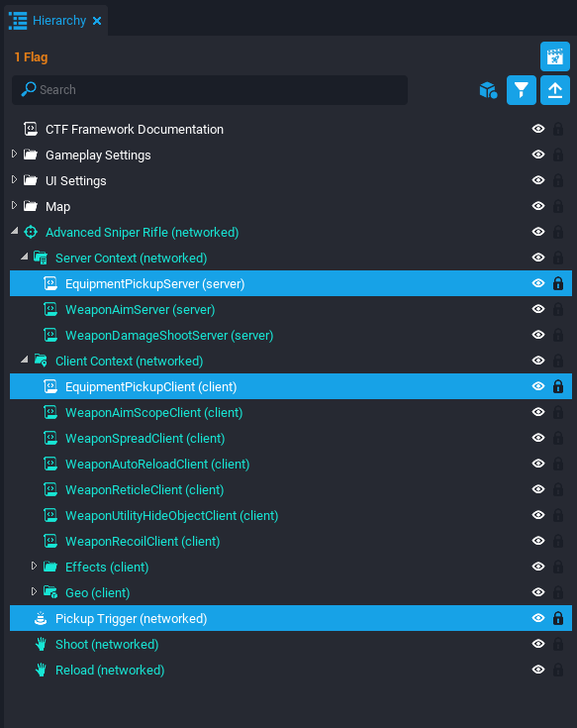Screen dimensions: 577x728
Task: Collapse the Client Context group
Action: (x=25, y=360)
